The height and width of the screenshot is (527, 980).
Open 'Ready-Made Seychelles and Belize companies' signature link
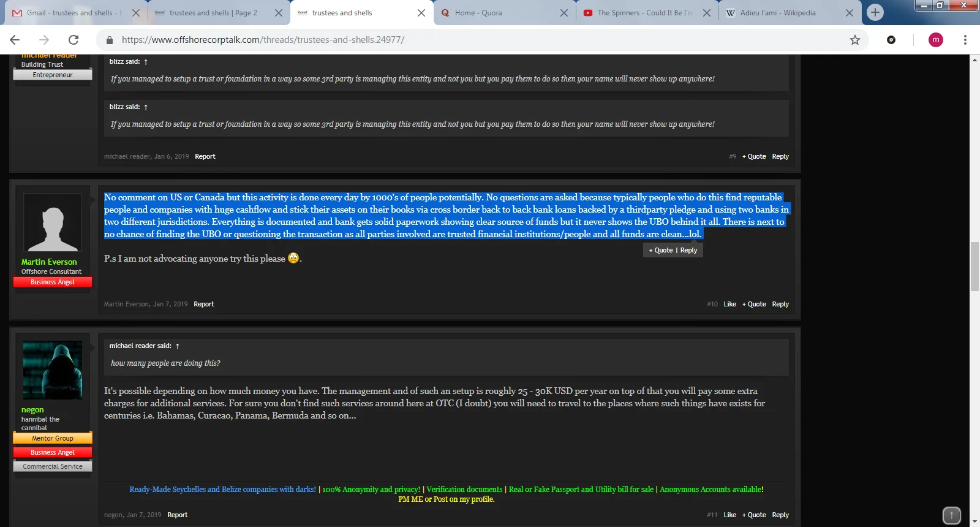pos(223,490)
